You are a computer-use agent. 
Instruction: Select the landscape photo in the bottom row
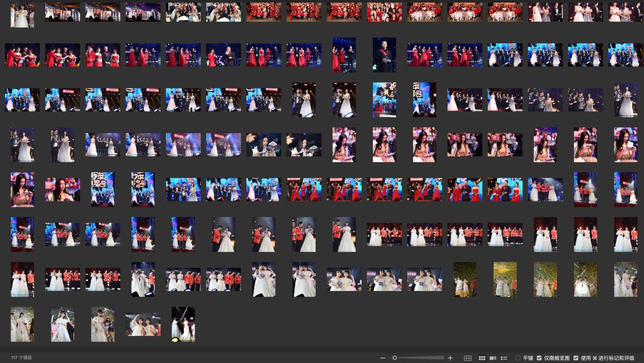143,325
